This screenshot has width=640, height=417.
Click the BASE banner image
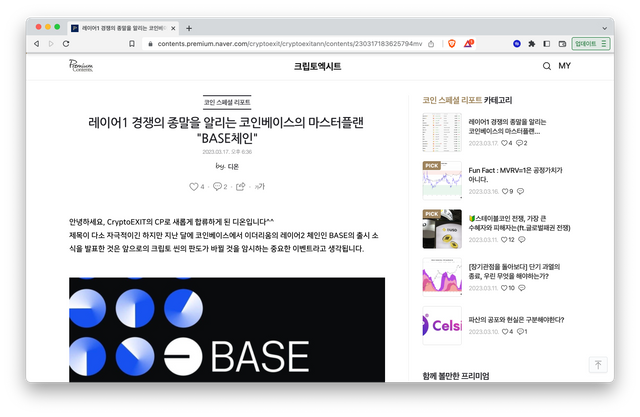click(227, 330)
